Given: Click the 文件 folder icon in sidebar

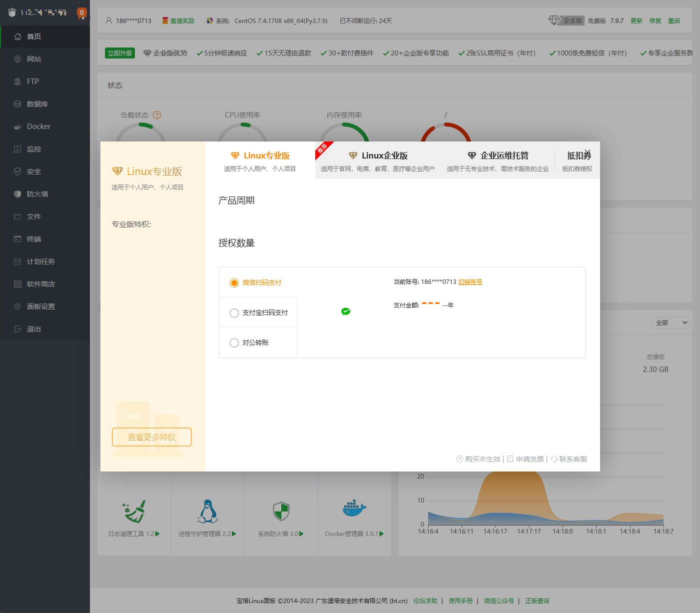Looking at the screenshot, I should tap(17, 216).
